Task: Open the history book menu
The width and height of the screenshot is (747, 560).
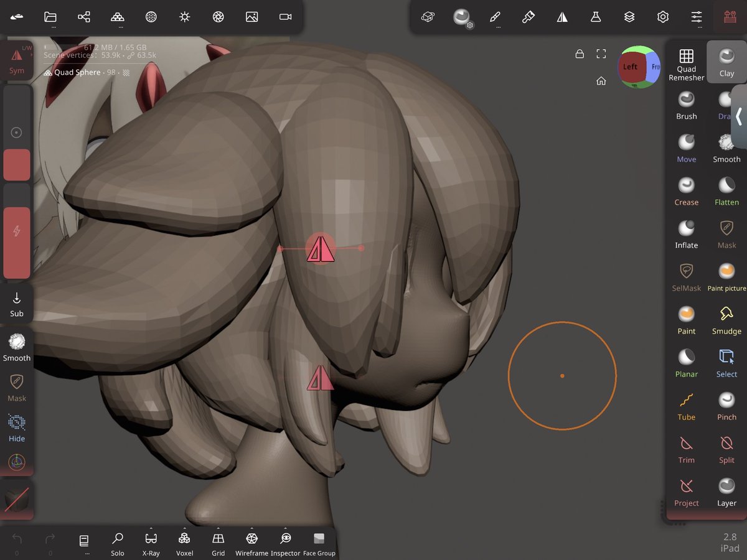Action: pyautogui.click(x=84, y=543)
